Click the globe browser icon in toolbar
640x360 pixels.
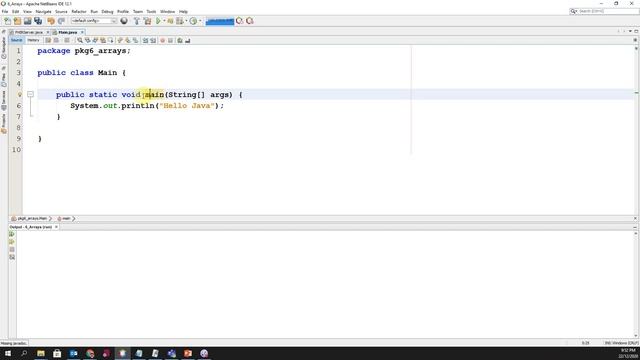pyautogui.click(x=124, y=21)
